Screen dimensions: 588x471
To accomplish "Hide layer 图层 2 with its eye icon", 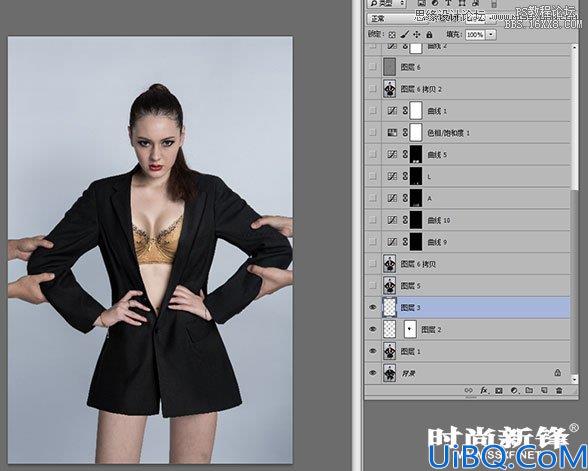I will pyautogui.click(x=372, y=329).
